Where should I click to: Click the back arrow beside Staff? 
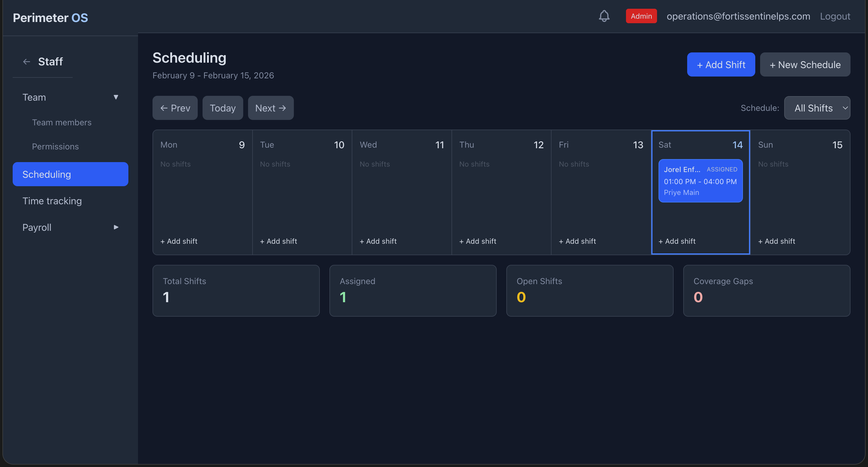tap(27, 62)
